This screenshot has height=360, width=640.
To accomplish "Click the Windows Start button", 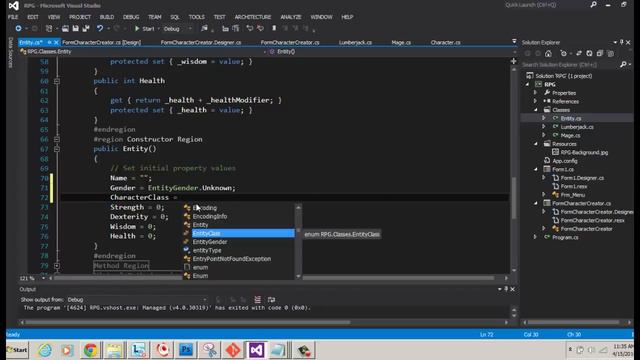I will coord(17,350).
